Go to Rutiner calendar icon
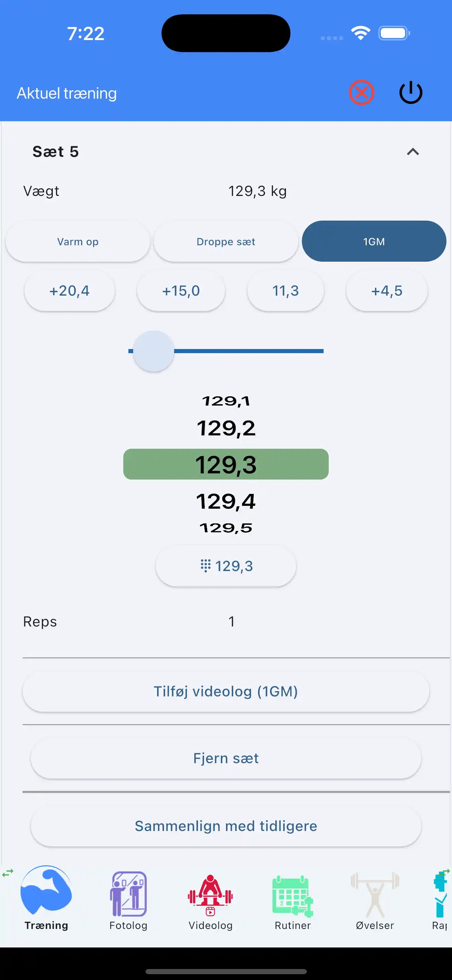 coord(292,895)
